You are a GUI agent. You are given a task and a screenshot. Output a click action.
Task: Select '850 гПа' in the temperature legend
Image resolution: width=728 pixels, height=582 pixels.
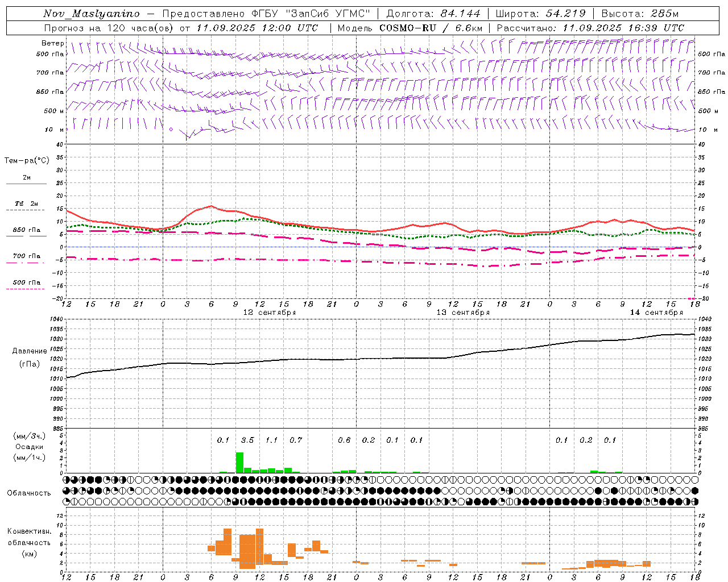tap(27, 230)
